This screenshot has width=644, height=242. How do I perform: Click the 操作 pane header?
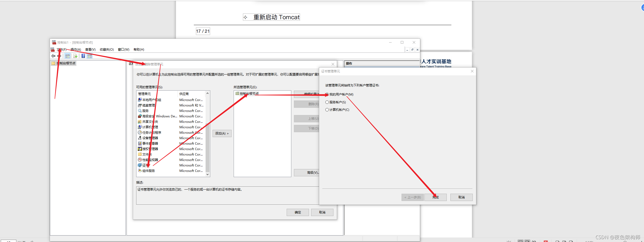[x=382, y=64]
